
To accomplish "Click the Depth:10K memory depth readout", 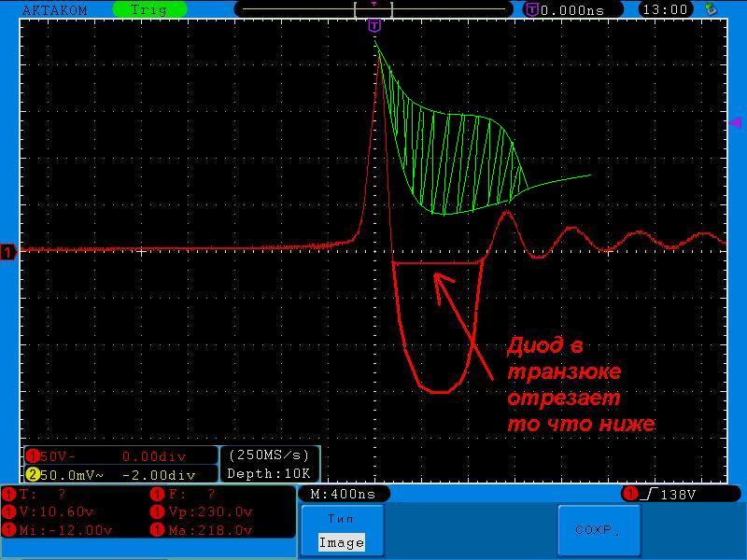I will tap(269, 474).
